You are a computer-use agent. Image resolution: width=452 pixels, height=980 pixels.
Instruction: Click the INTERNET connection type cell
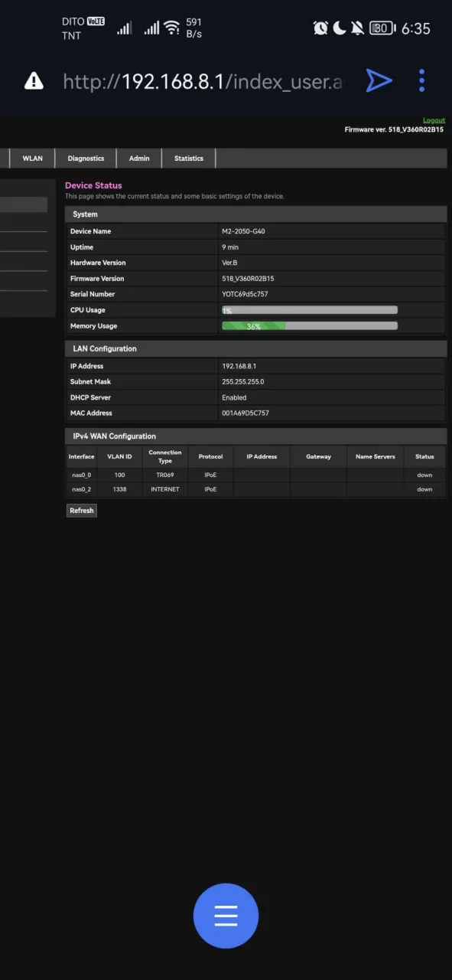click(x=165, y=489)
